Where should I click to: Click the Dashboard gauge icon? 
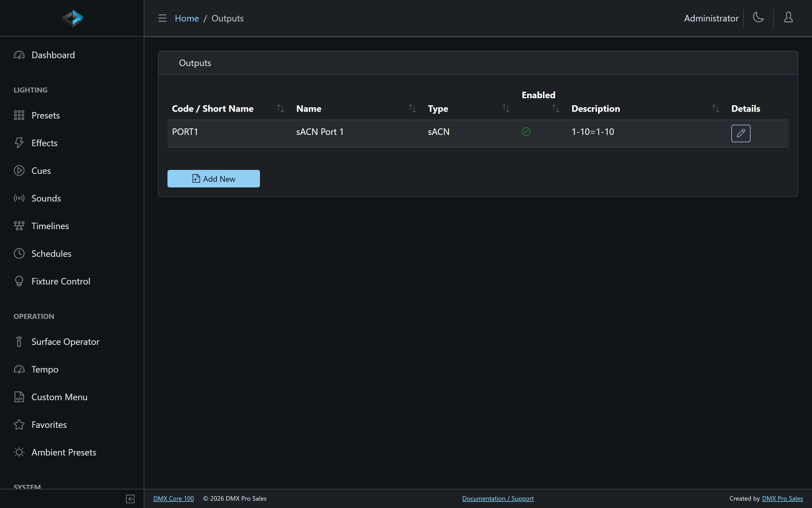pos(19,55)
